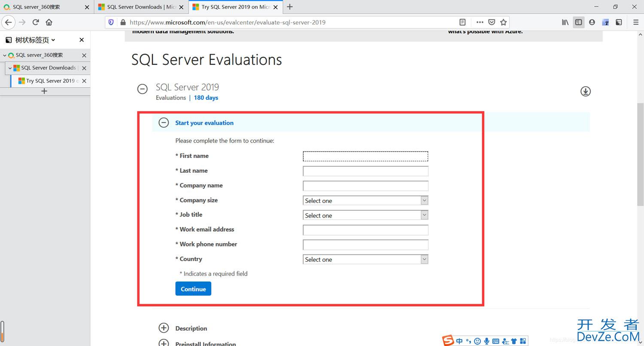Reload the page with the refresh icon
This screenshot has height=346, width=644.
tap(36, 22)
